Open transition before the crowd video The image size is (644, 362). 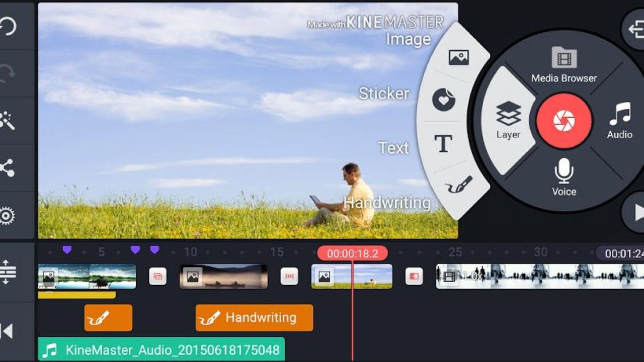click(x=414, y=276)
